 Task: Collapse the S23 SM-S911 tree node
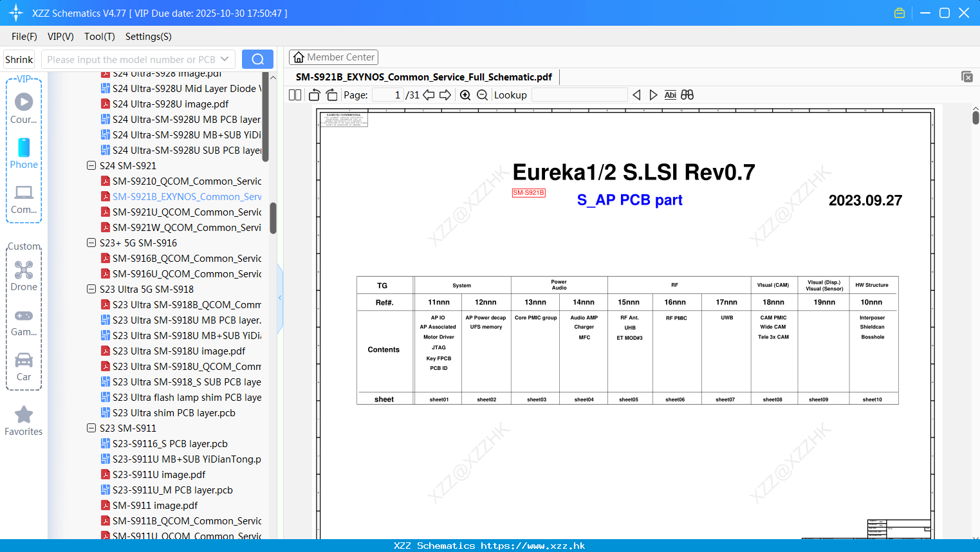pyautogui.click(x=91, y=428)
